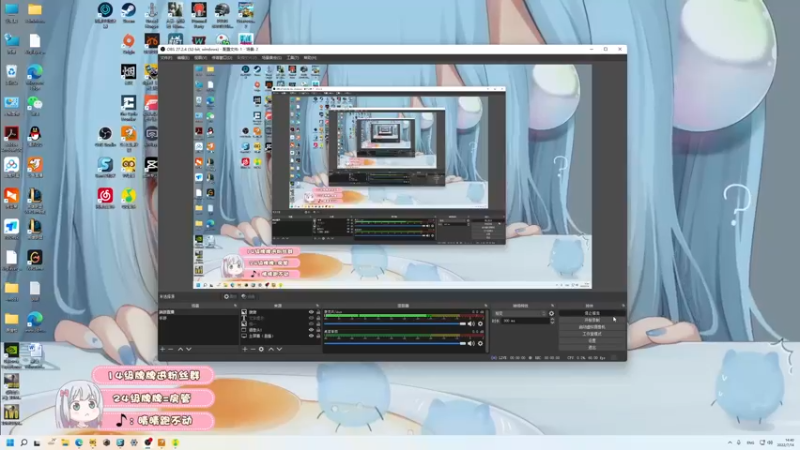800x450 pixels.
Task: Toggle visibility eye of the text source
Action: pos(311,318)
